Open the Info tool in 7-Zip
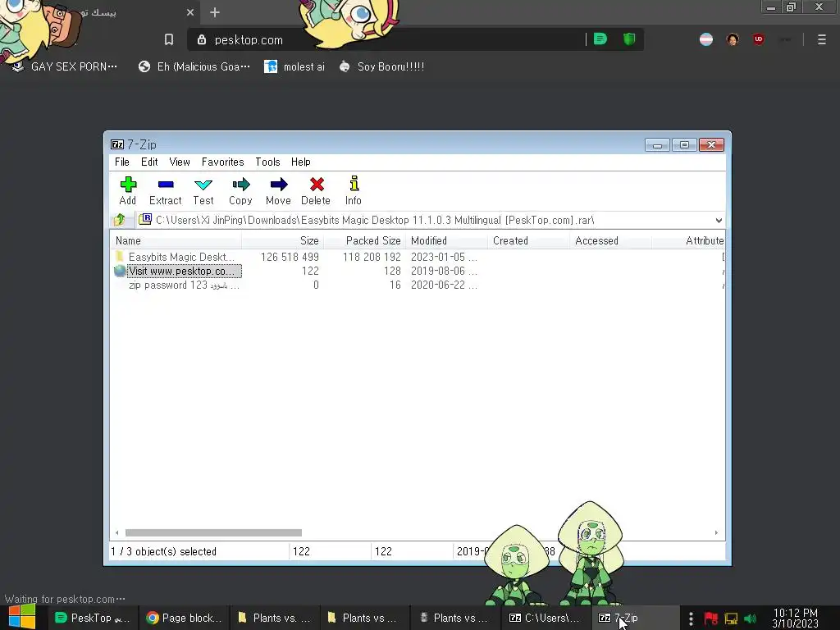 pyautogui.click(x=354, y=190)
